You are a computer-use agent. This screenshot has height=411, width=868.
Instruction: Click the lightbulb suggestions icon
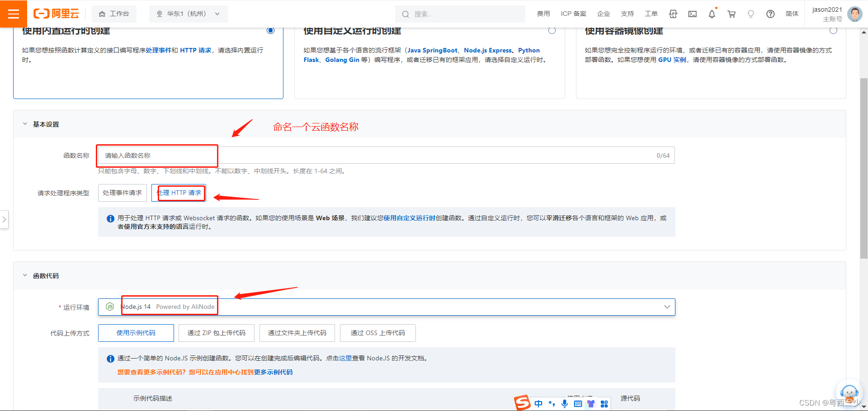(x=751, y=14)
